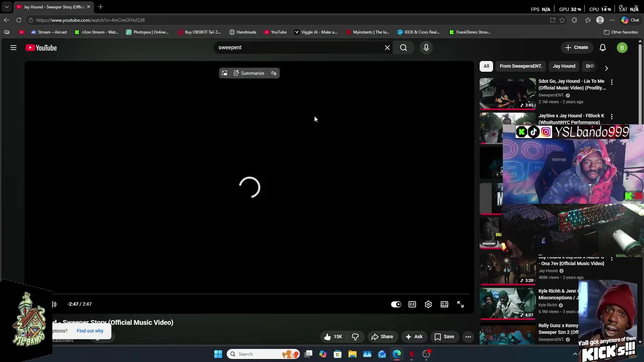
Task: Open the Handmade bookmark
Action: pyautogui.click(x=243, y=32)
